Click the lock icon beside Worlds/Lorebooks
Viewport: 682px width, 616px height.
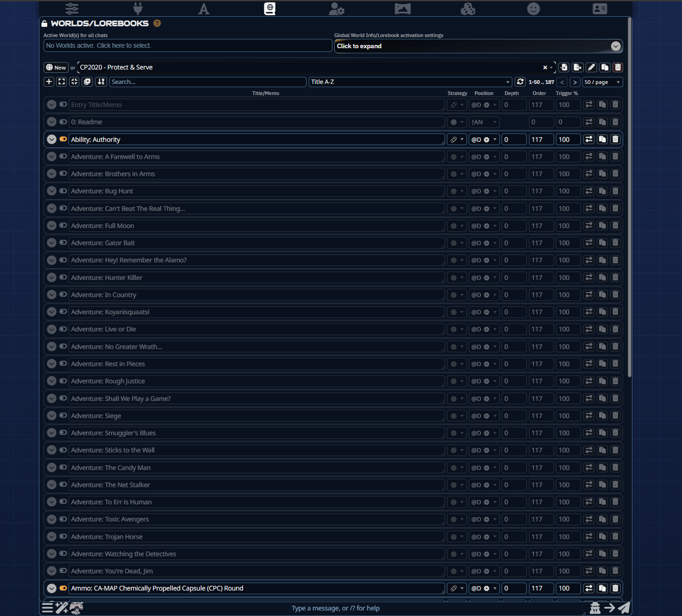[x=45, y=24]
